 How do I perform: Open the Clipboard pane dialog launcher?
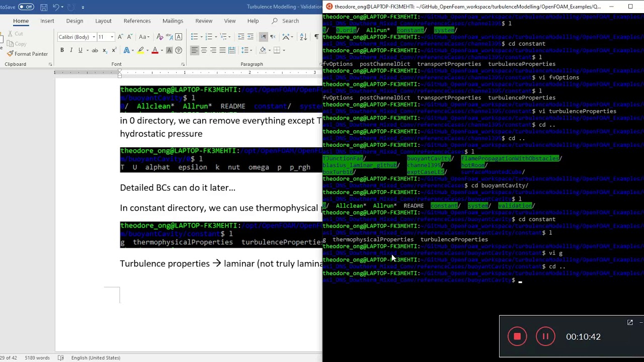coord(50,64)
